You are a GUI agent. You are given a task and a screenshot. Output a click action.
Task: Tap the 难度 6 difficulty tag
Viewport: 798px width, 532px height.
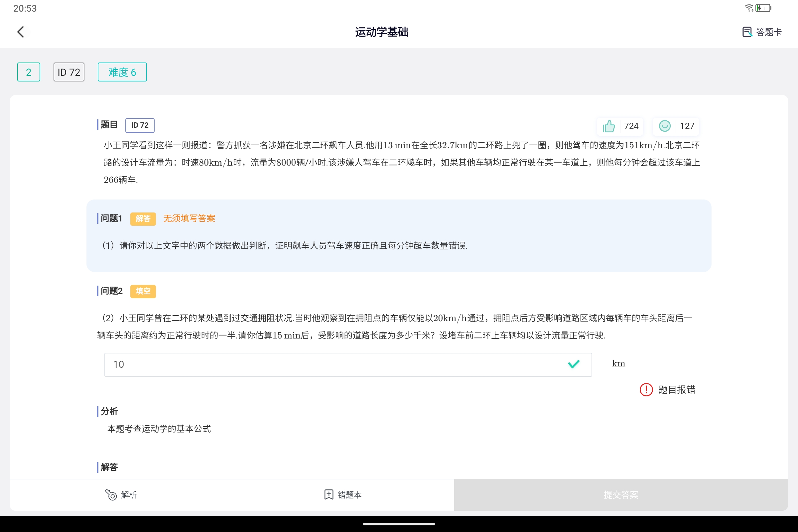122,72
